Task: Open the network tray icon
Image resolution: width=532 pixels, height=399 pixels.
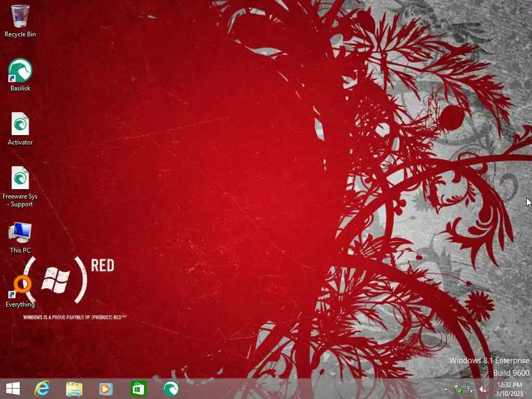Action: [x=471, y=389]
